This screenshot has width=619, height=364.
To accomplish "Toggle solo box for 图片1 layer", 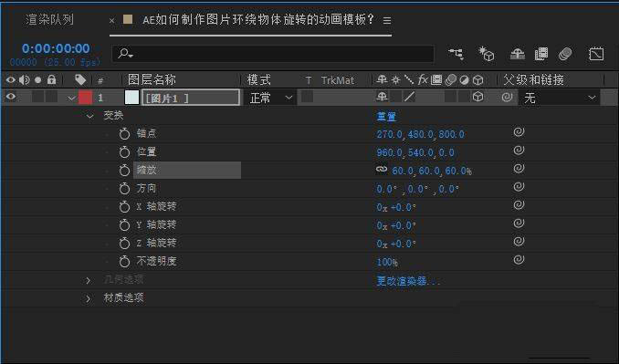I will point(38,97).
